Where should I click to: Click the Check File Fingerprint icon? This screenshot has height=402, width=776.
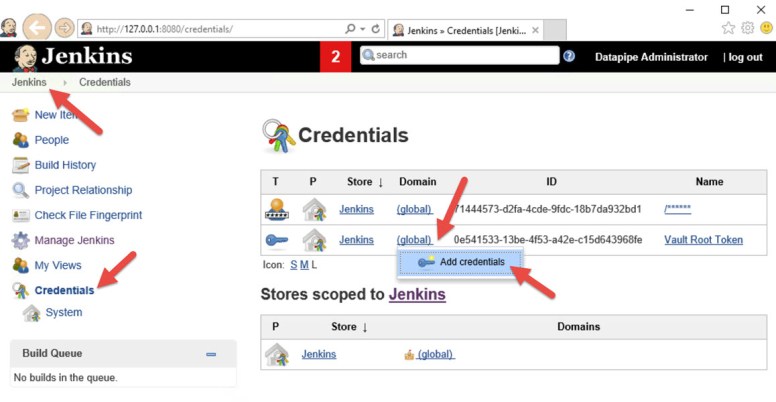(21, 215)
